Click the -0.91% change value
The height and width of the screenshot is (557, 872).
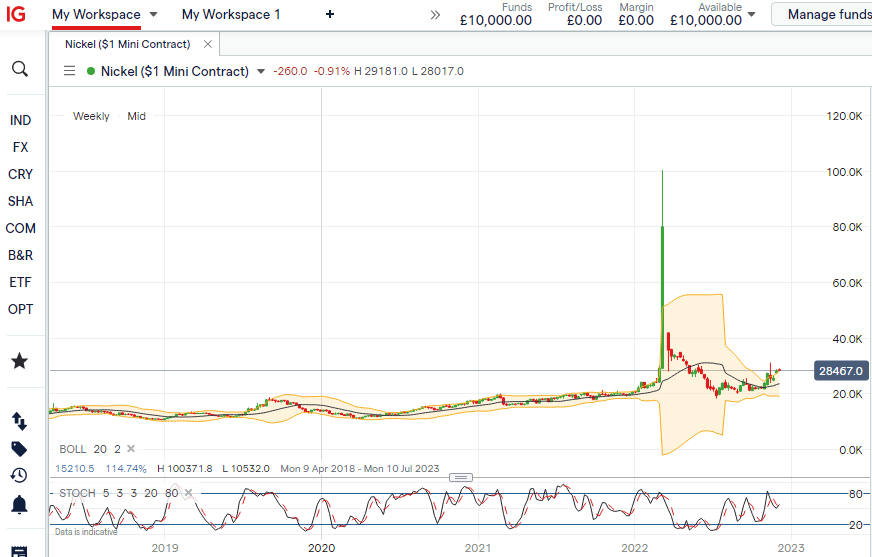pos(331,71)
